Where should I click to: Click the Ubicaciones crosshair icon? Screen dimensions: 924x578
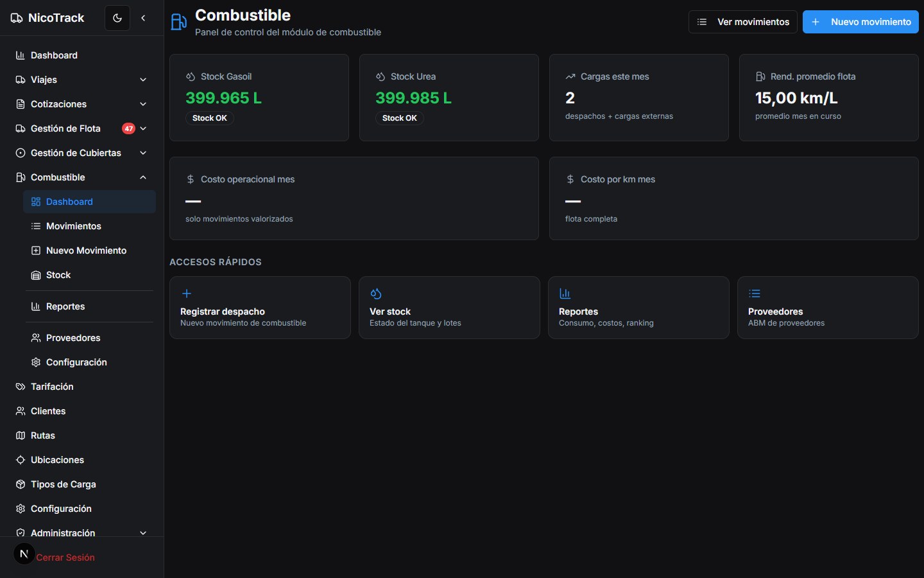[21, 460]
